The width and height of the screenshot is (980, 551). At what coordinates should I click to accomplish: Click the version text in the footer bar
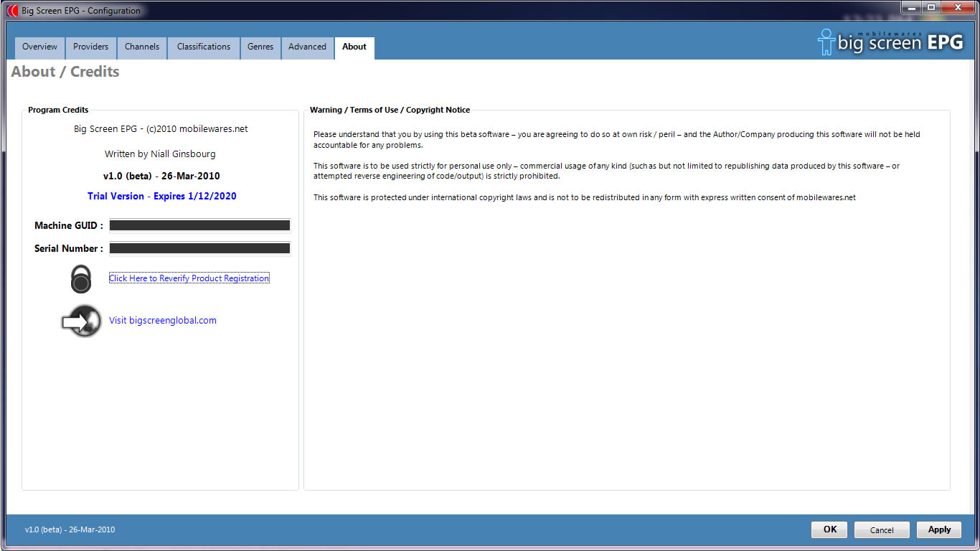[x=70, y=530]
